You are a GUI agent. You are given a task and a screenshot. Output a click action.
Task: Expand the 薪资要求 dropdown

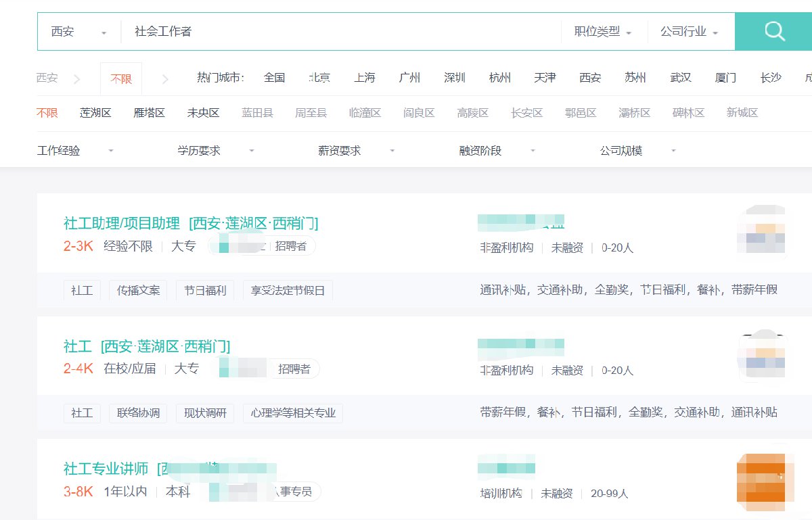[x=356, y=151]
